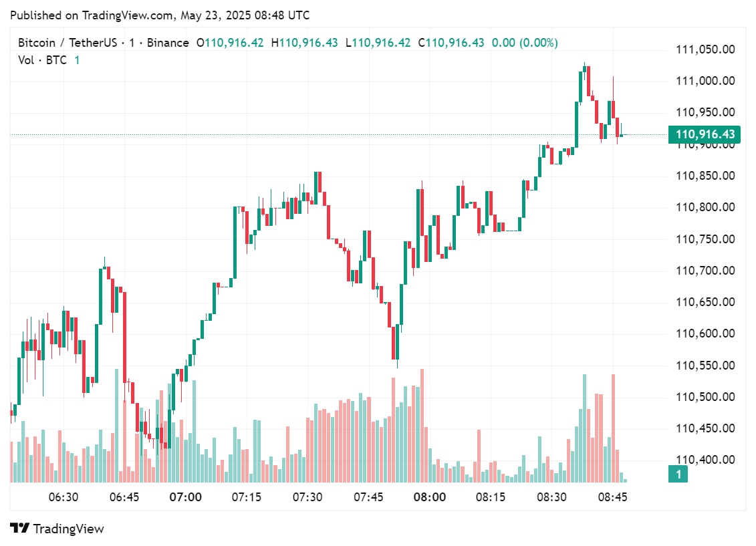The image size is (756, 546).
Task: Click the "Published on TradingView.com" header text
Action: 161,15
